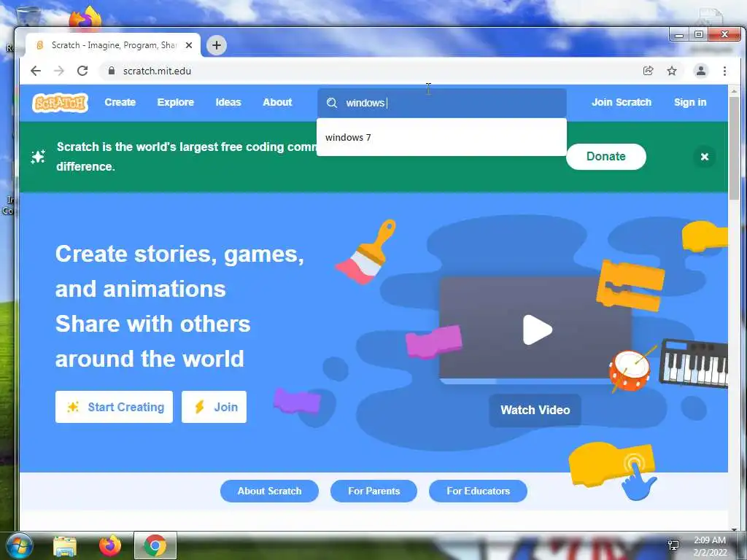The image size is (747, 560).
Task: Open the For Educators pill button
Action: click(478, 491)
